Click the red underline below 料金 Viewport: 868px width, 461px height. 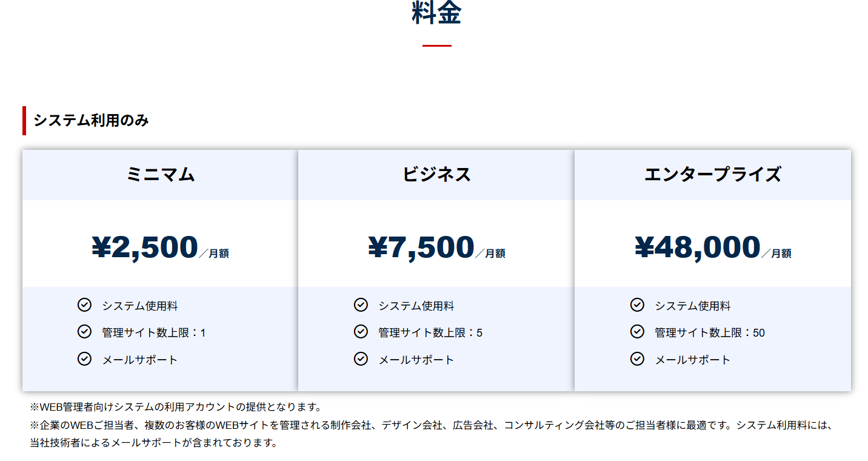click(436, 45)
